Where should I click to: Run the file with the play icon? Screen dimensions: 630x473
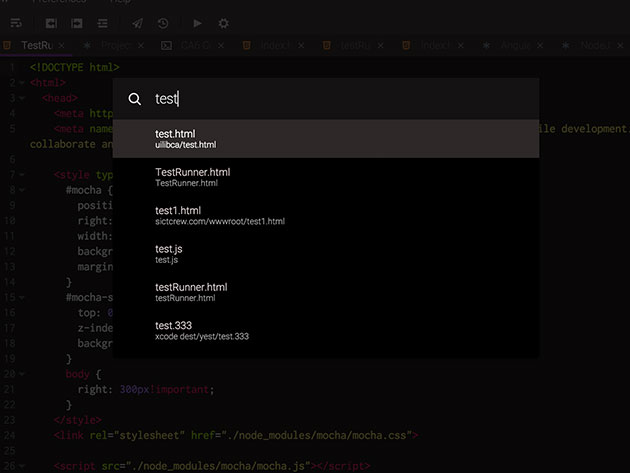pyautogui.click(x=197, y=23)
